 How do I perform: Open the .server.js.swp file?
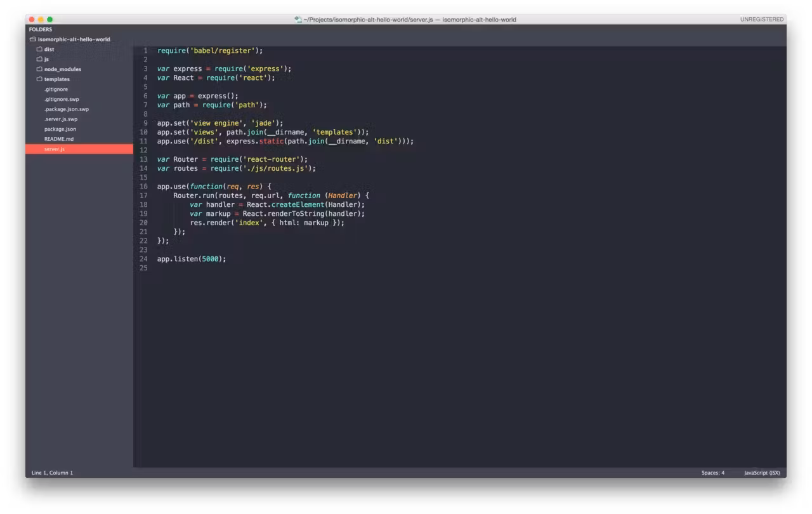61,119
